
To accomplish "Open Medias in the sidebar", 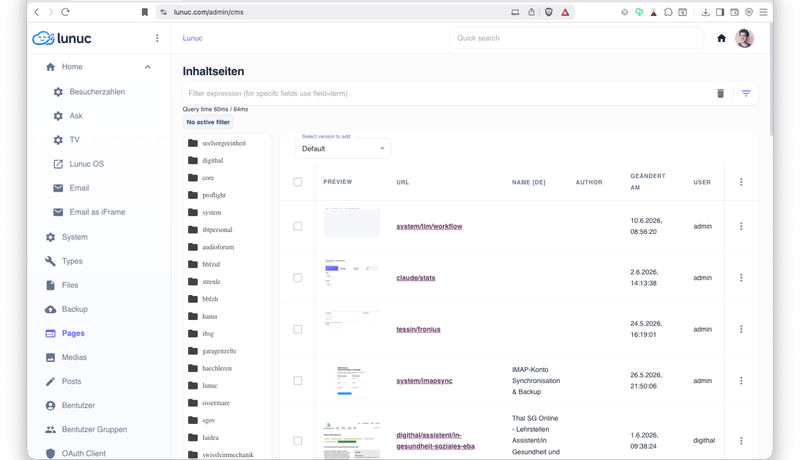I will click(74, 357).
